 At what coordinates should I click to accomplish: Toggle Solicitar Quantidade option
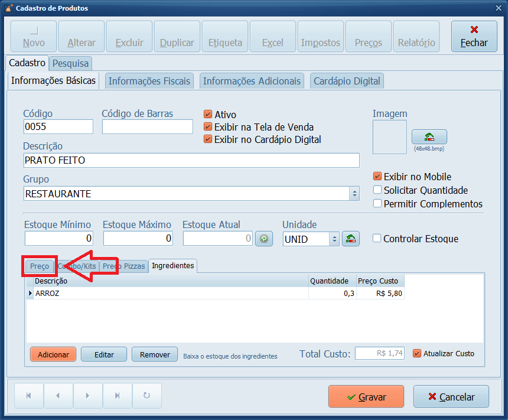click(377, 190)
